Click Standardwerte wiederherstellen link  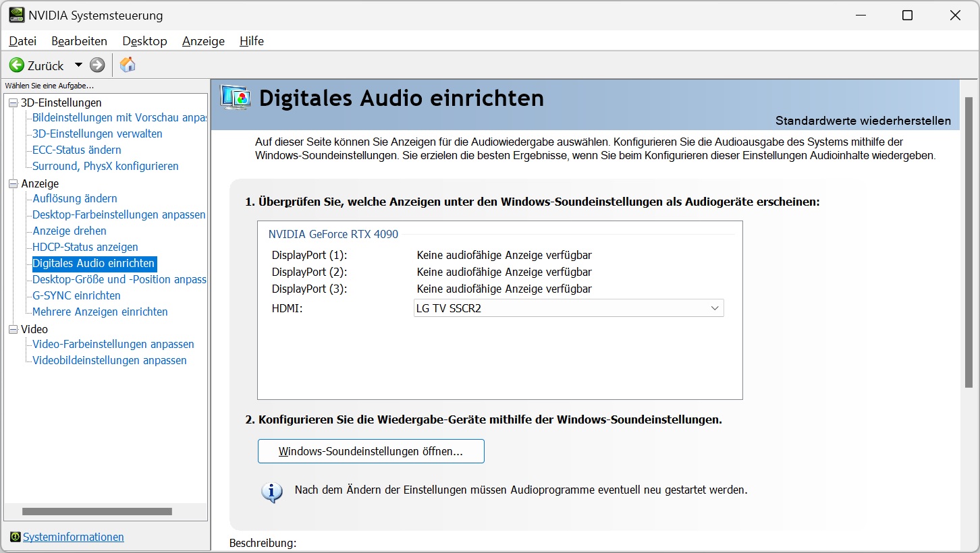pos(863,121)
